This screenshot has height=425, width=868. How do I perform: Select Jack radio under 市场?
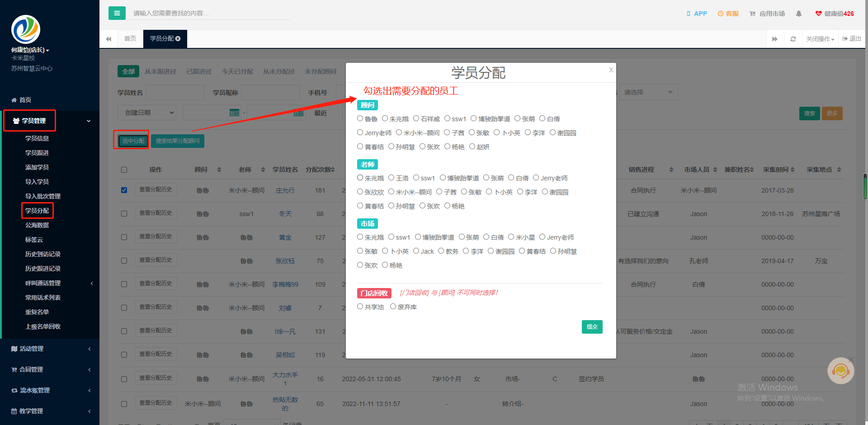coord(416,251)
